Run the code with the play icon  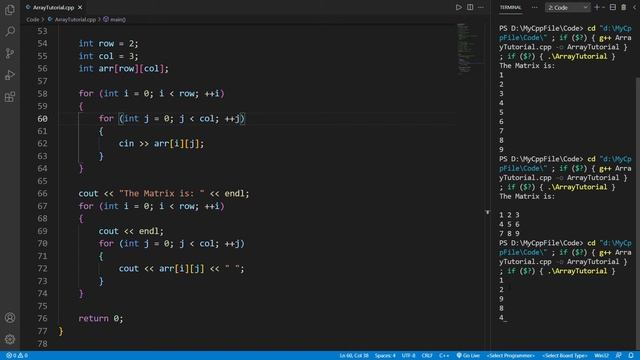click(x=459, y=7)
